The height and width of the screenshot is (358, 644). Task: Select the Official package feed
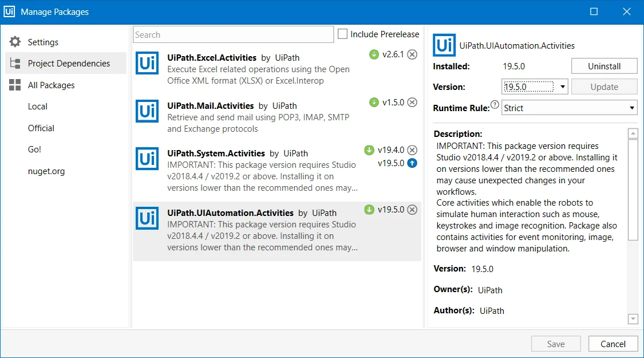coord(41,128)
